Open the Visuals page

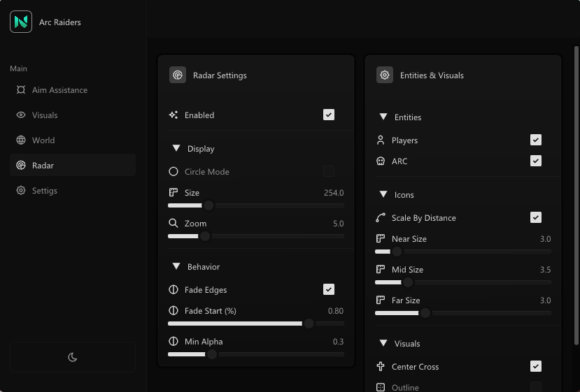(x=73, y=115)
